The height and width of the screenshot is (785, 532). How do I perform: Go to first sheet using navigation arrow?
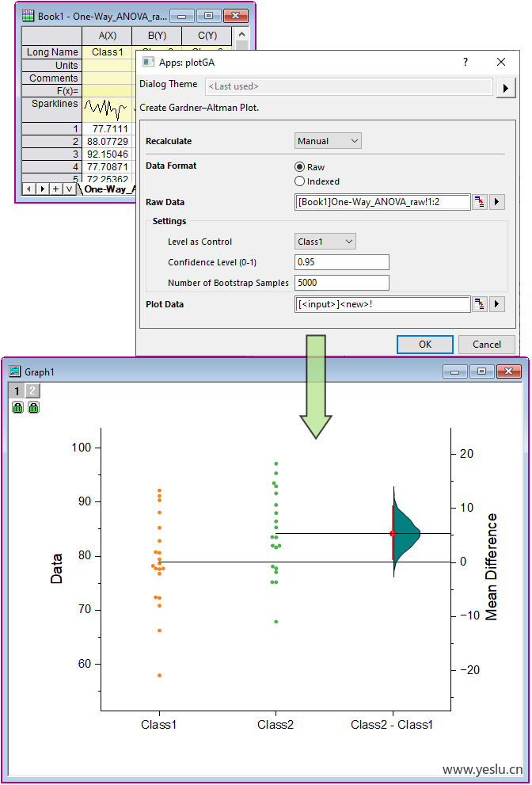pyautogui.click(x=29, y=189)
